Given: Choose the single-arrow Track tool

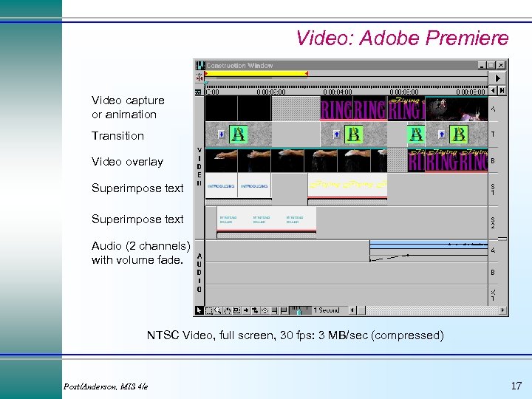Looking at the screenshot, I should (x=246, y=310).
